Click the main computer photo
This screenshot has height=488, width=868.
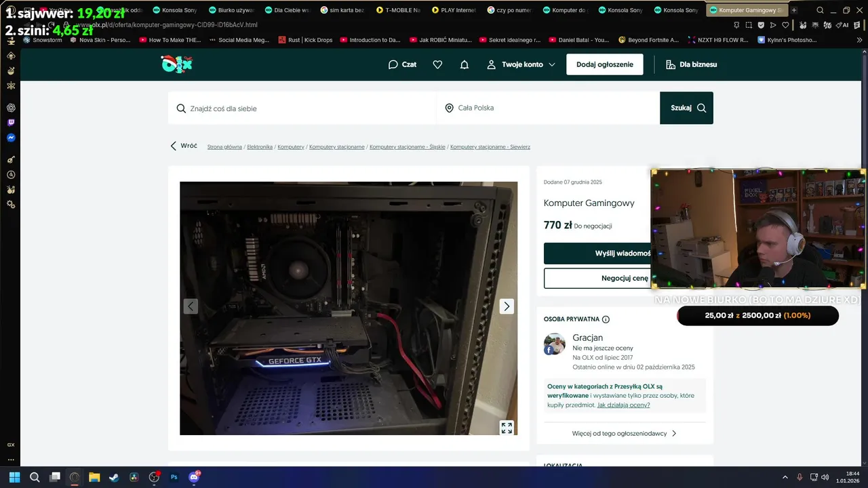click(349, 308)
